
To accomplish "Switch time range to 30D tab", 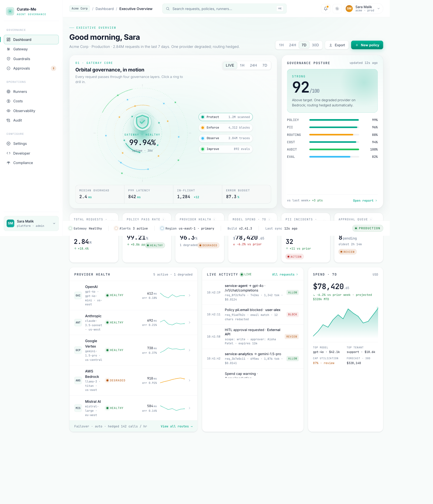I will [x=315, y=45].
